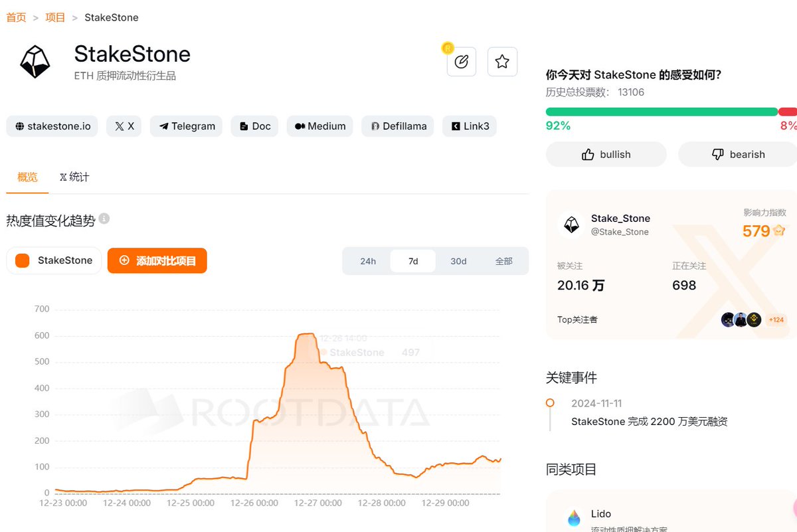Click the Telegram paper-plane icon
This screenshot has height=532, width=797.
tap(163, 126)
